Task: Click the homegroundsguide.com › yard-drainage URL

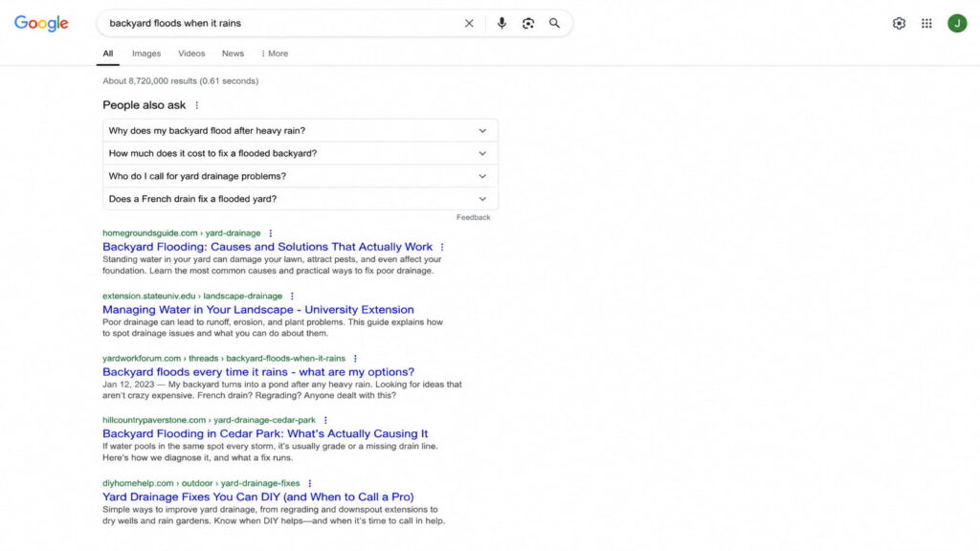Action: pos(181,233)
